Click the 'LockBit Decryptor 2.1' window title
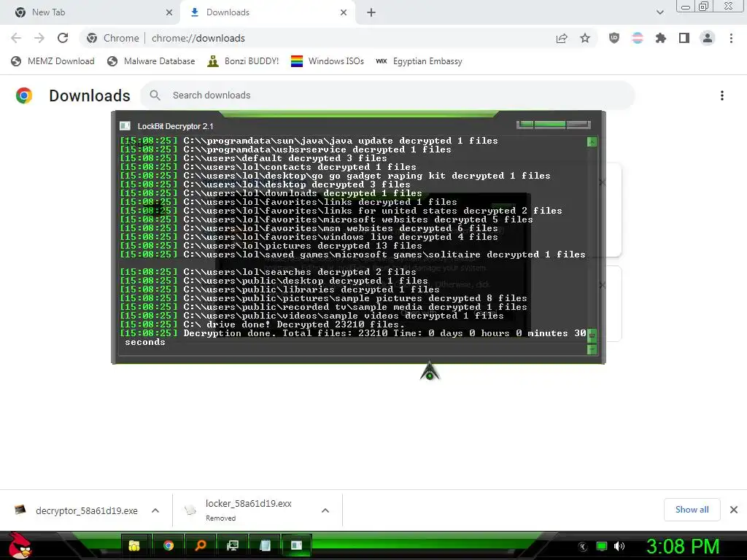This screenshot has width=747, height=560. pyautogui.click(x=175, y=126)
